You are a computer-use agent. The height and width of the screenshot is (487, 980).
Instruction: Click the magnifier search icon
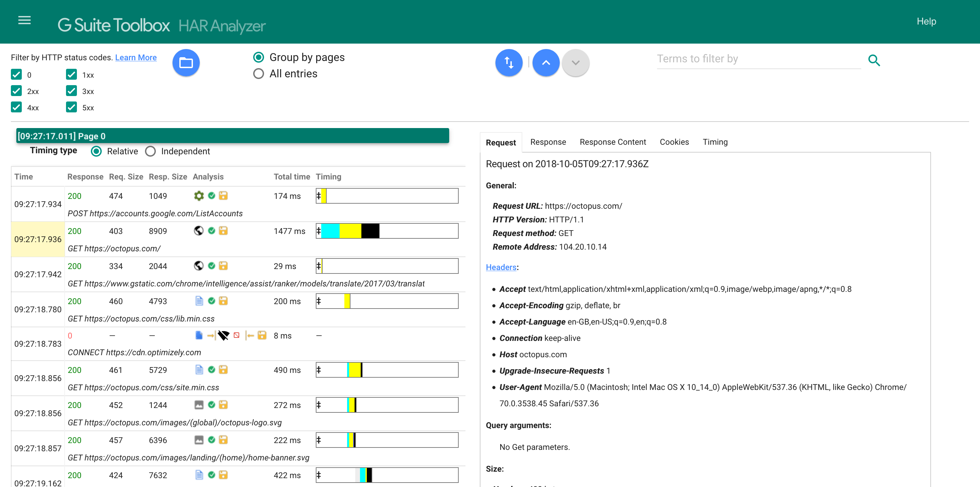coord(874,60)
